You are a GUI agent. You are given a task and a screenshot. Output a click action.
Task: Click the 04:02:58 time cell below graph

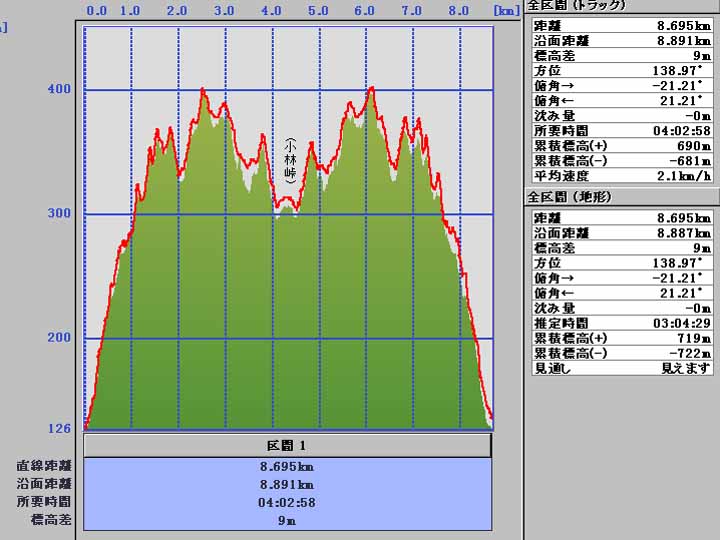[x=288, y=502]
